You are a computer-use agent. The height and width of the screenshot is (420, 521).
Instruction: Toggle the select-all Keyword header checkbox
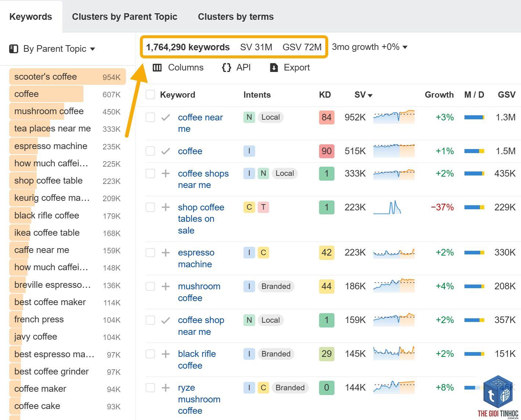click(151, 95)
